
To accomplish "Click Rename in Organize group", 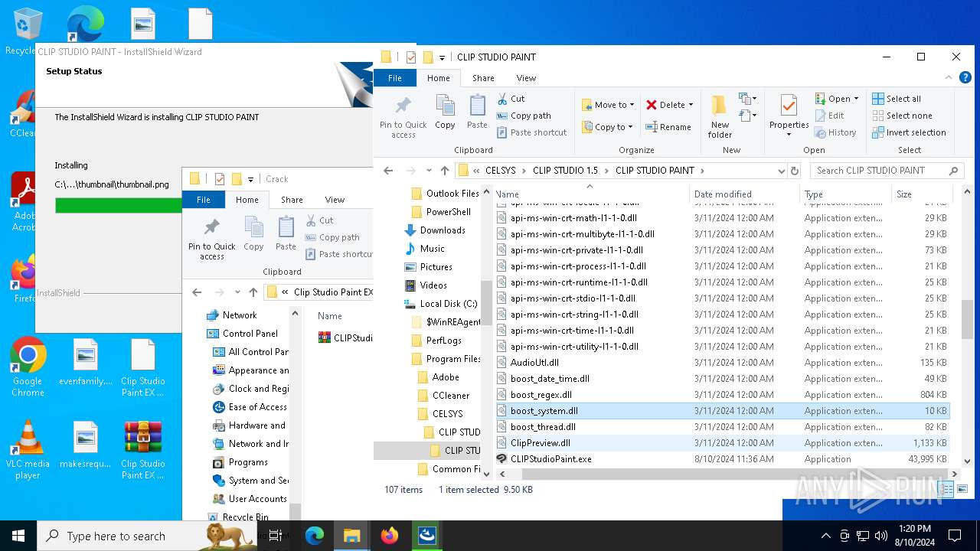I will [668, 127].
